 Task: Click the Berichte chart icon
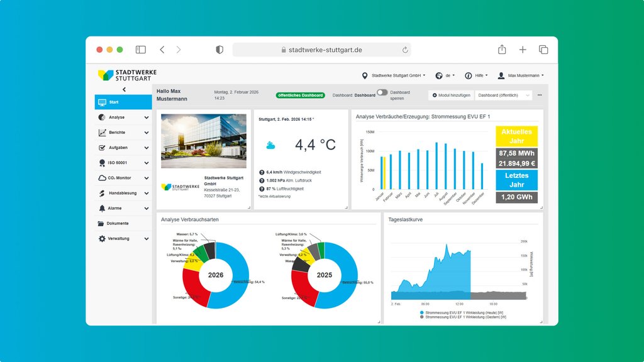click(102, 133)
